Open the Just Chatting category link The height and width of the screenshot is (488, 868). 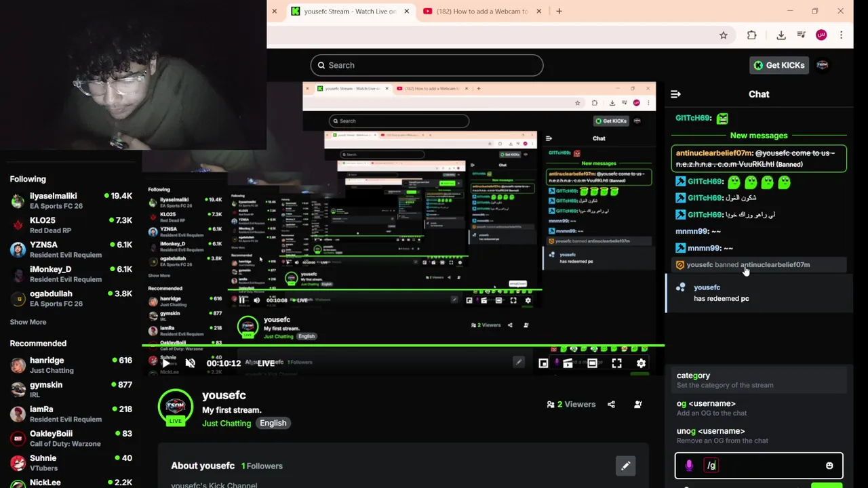pos(226,423)
